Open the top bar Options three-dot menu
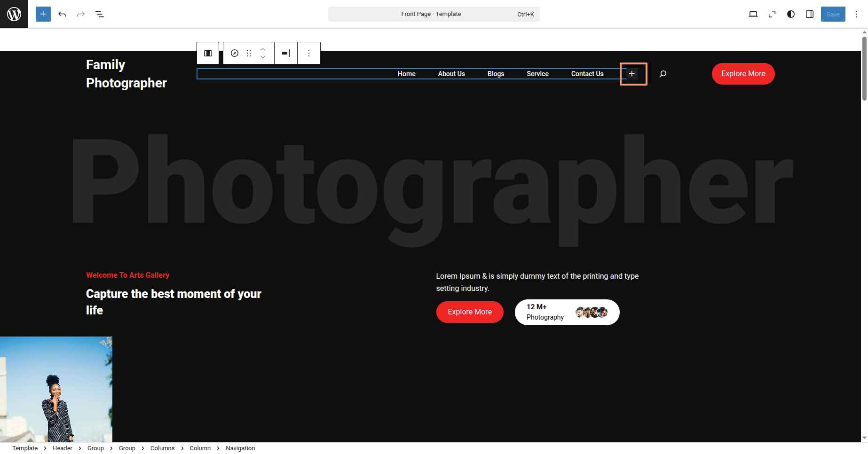The image size is (868, 454). click(x=857, y=14)
